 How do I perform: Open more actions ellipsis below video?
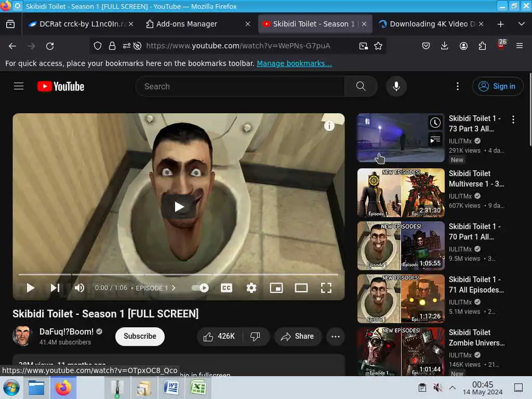pyautogui.click(x=336, y=336)
